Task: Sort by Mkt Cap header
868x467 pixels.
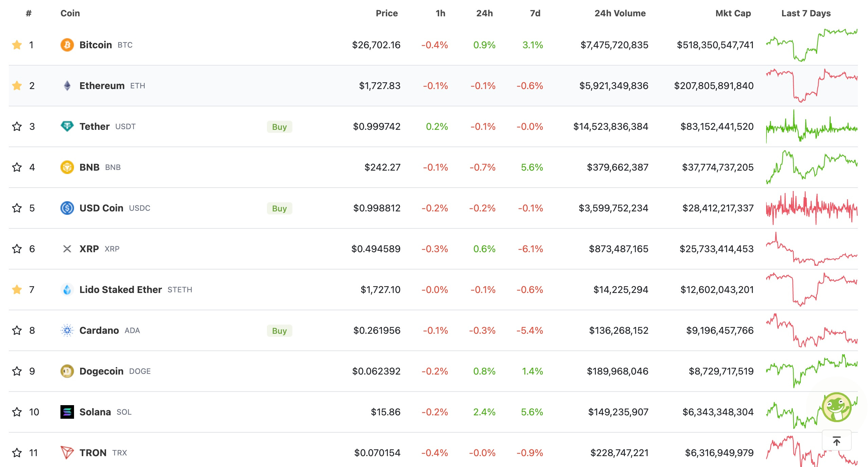Action: (733, 13)
